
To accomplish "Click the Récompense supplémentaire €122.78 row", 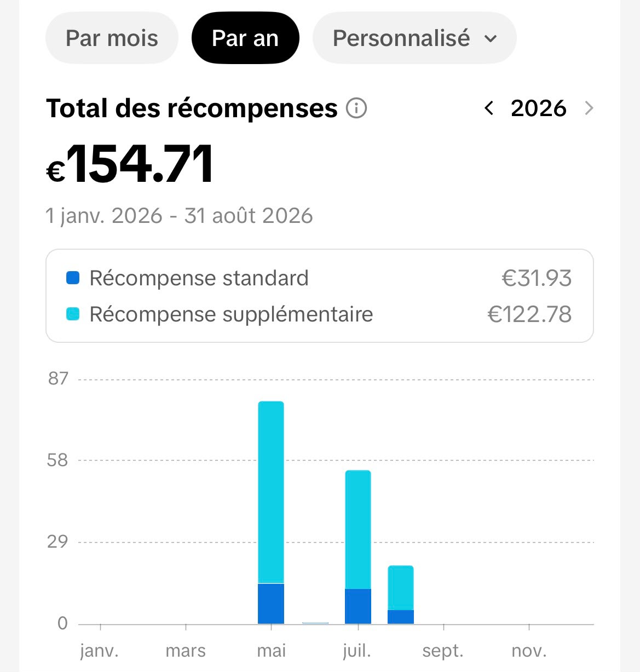I will (319, 314).
